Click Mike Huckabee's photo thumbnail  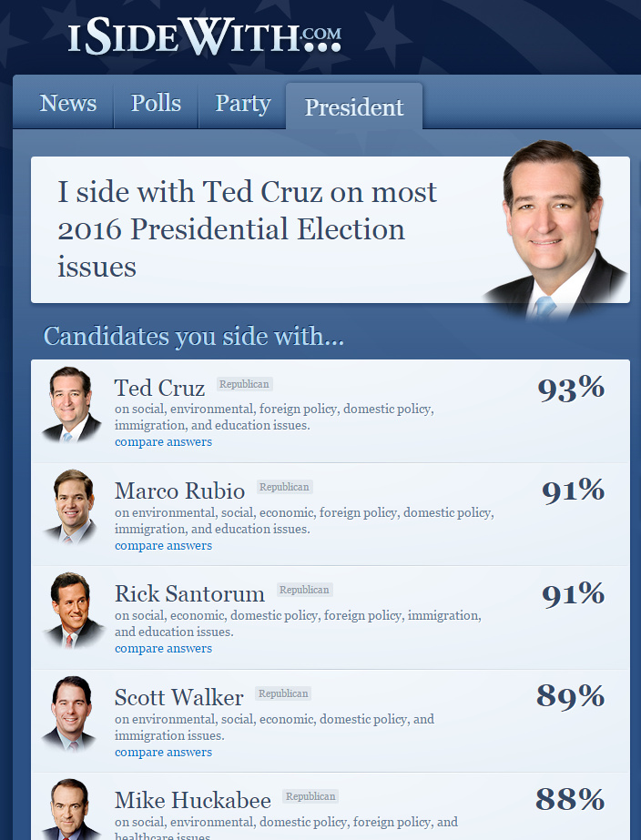[70, 809]
